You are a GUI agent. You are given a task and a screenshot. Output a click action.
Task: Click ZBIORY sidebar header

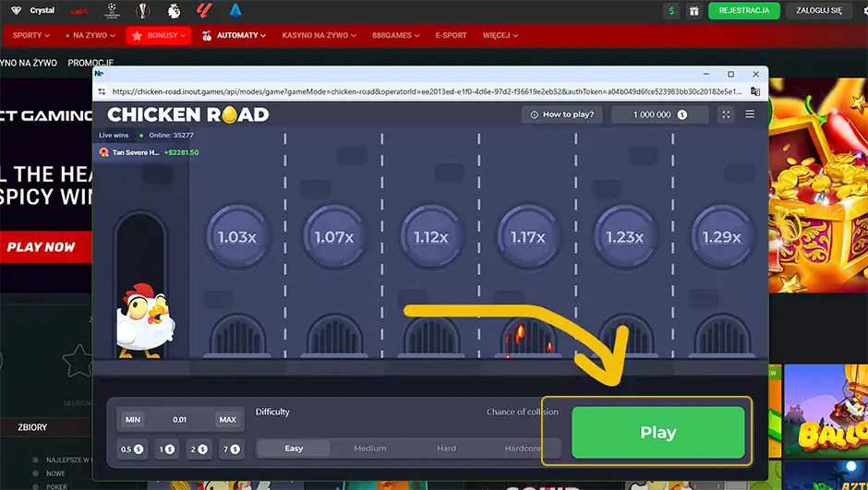(x=32, y=427)
